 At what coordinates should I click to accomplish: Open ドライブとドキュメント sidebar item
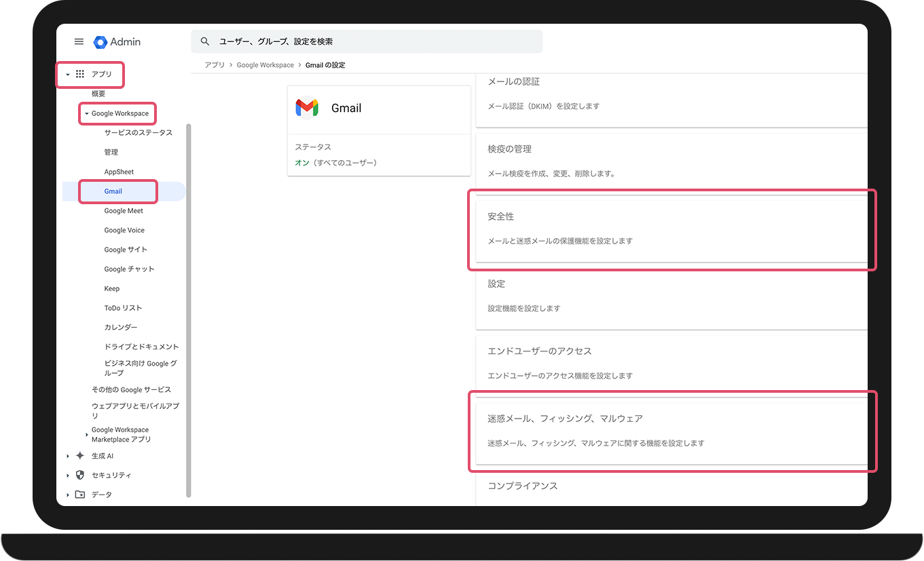(141, 347)
